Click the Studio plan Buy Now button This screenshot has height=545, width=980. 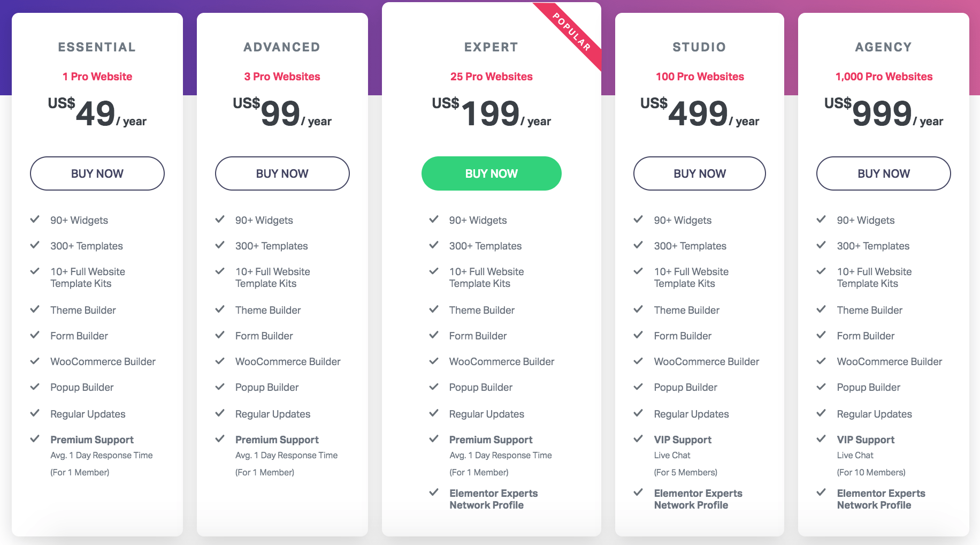[700, 173]
